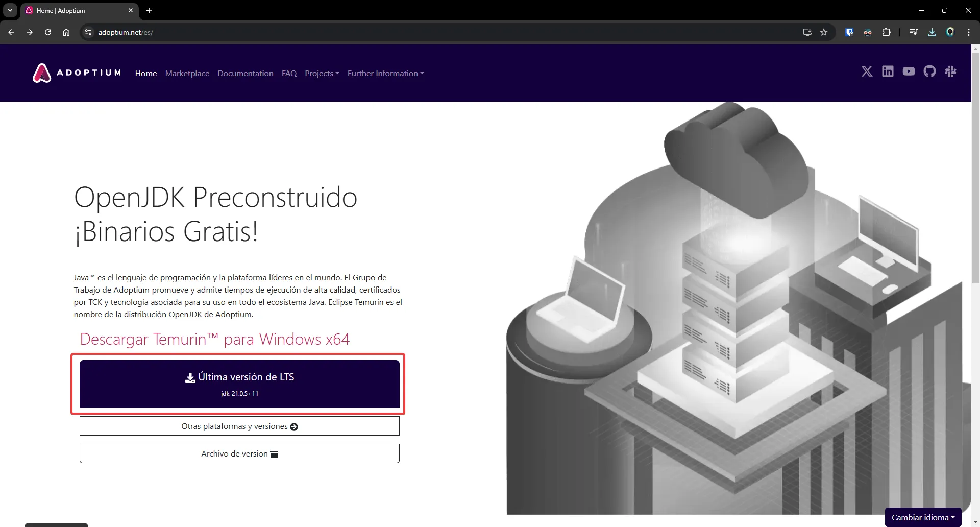The height and width of the screenshot is (527, 980).
Task: Open a new browser tab
Action: coord(149,10)
